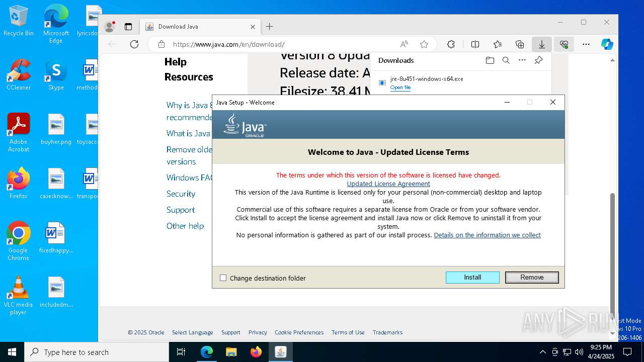The image size is (644, 362).
Task: Open Task View on taskbar
Action: click(x=181, y=352)
